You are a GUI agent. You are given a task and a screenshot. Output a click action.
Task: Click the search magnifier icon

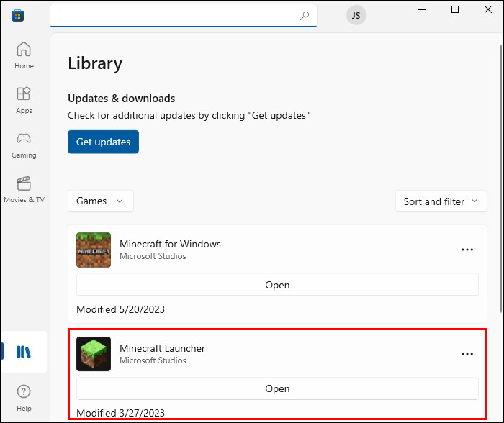(305, 15)
